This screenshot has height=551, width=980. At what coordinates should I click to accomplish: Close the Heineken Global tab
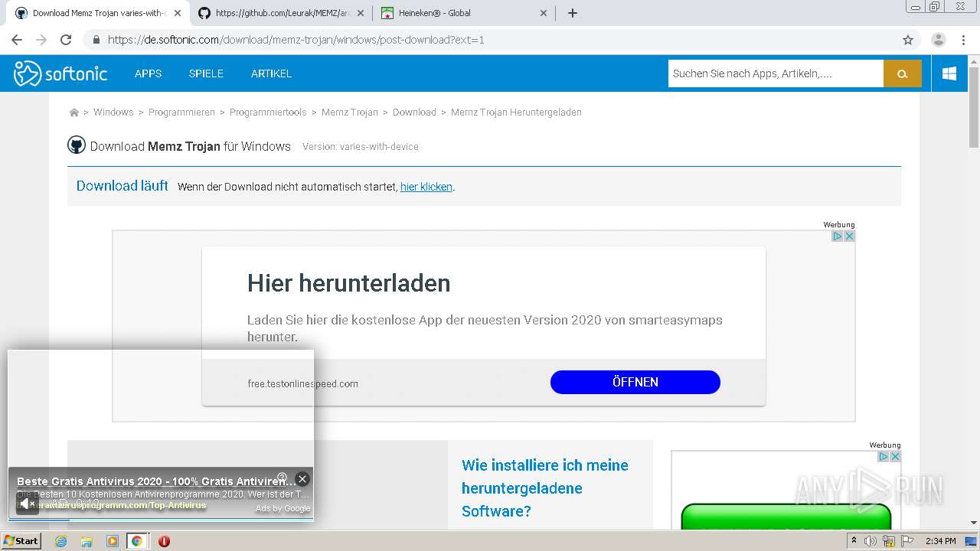[544, 13]
